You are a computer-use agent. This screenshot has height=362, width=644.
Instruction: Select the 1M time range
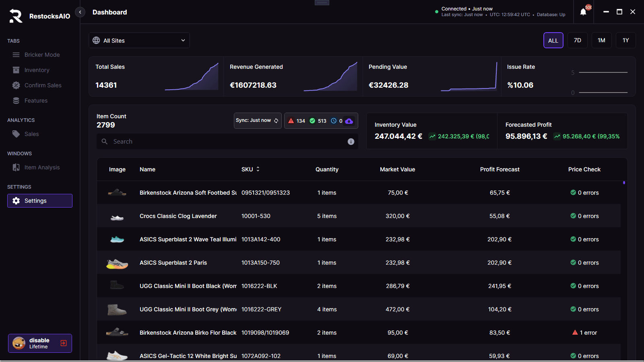click(x=602, y=40)
